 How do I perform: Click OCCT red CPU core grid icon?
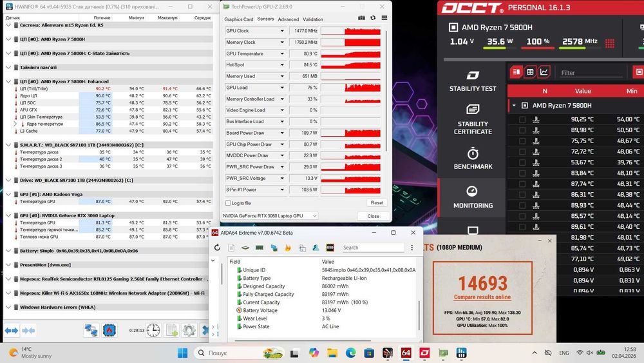(x=610, y=43)
